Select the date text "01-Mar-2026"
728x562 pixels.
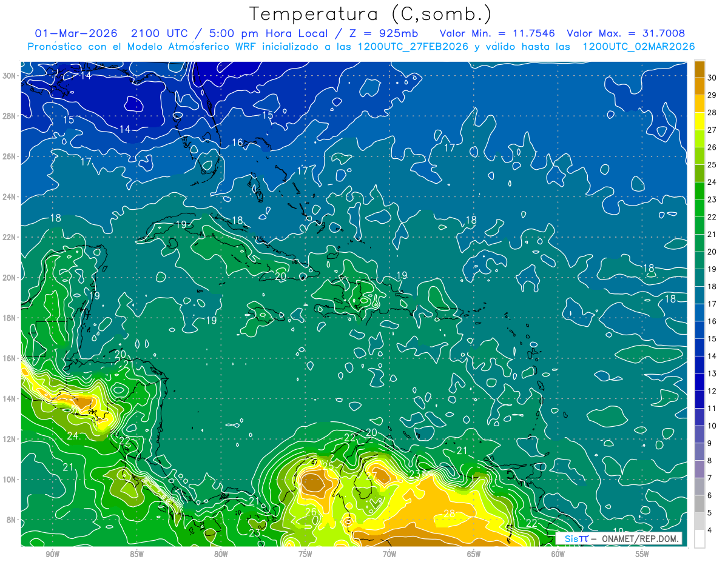pyautogui.click(x=75, y=33)
